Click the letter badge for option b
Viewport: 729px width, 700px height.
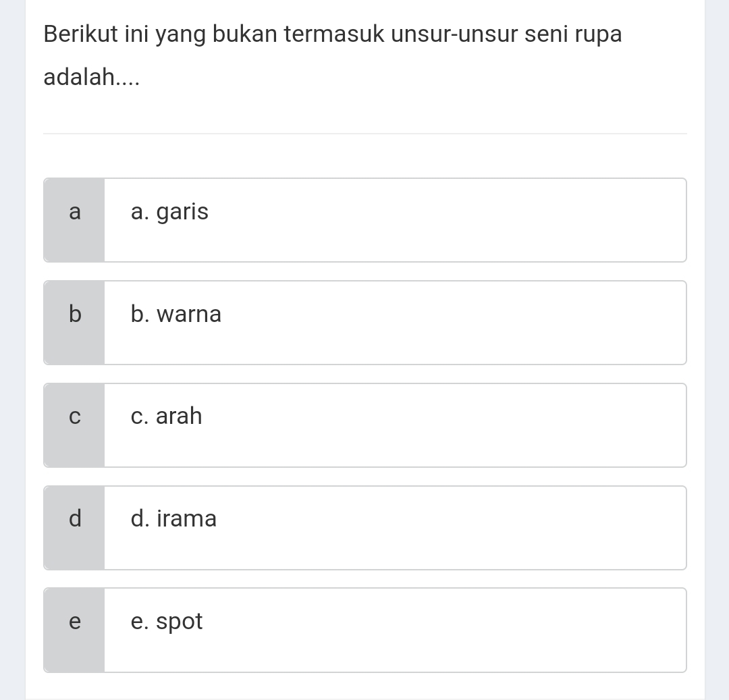(x=74, y=314)
